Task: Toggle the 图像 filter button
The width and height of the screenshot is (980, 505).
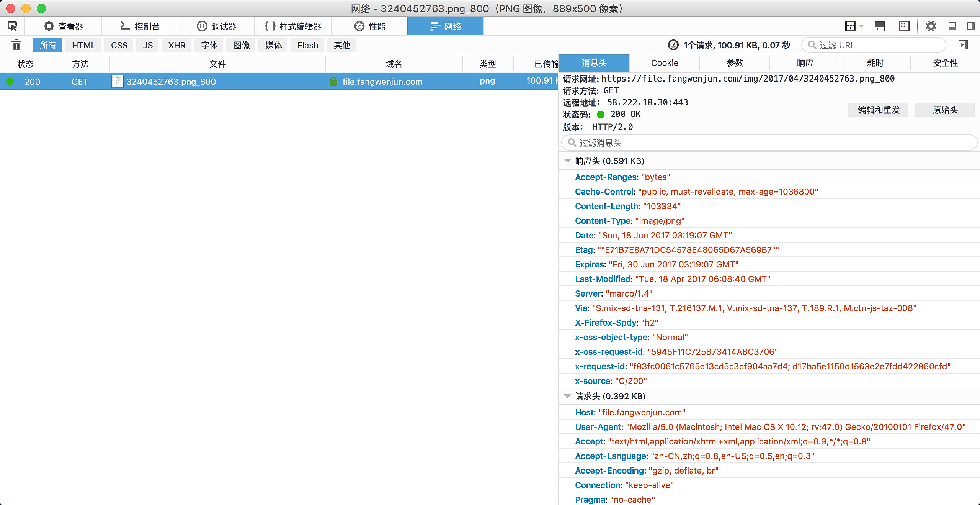Action: click(x=242, y=45)
